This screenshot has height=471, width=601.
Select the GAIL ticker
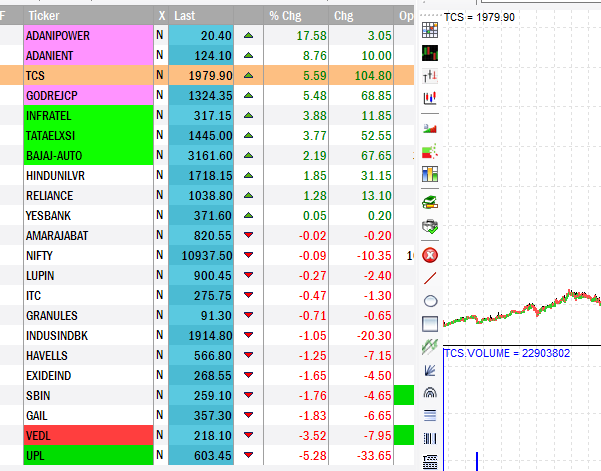point(89,415)
